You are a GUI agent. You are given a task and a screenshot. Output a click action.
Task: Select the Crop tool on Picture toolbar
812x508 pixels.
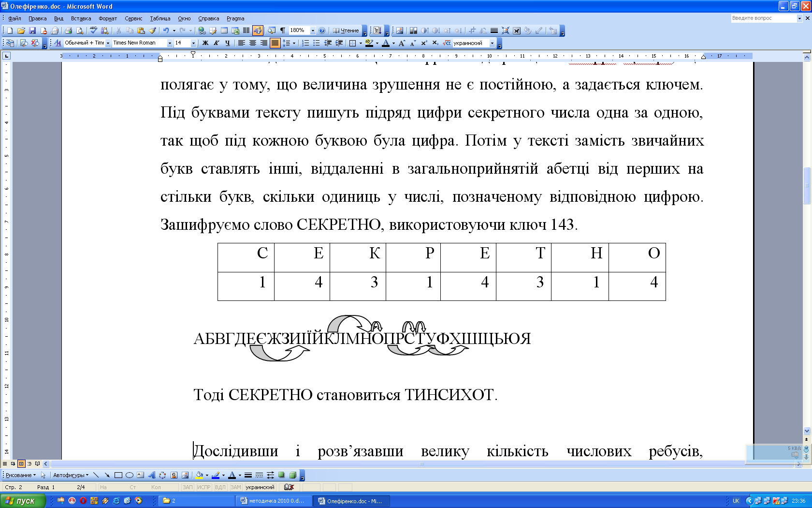pyautogui.click(x=472, y=30)
